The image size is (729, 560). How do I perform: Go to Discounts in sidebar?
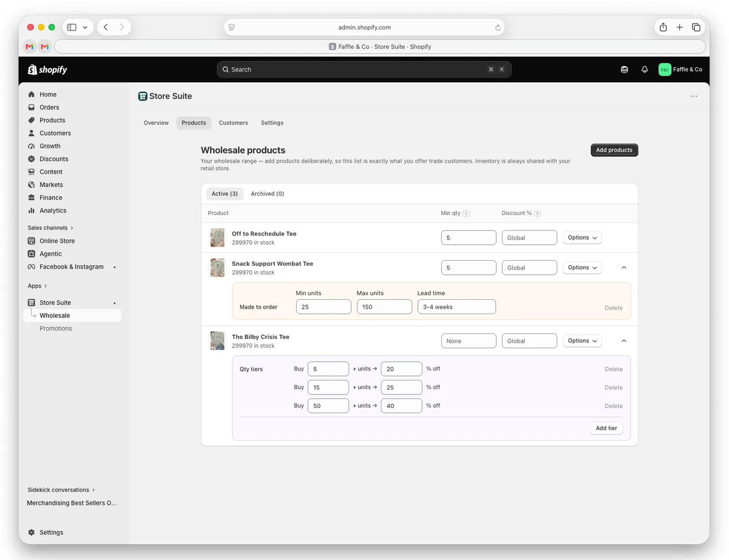point(54,159)
